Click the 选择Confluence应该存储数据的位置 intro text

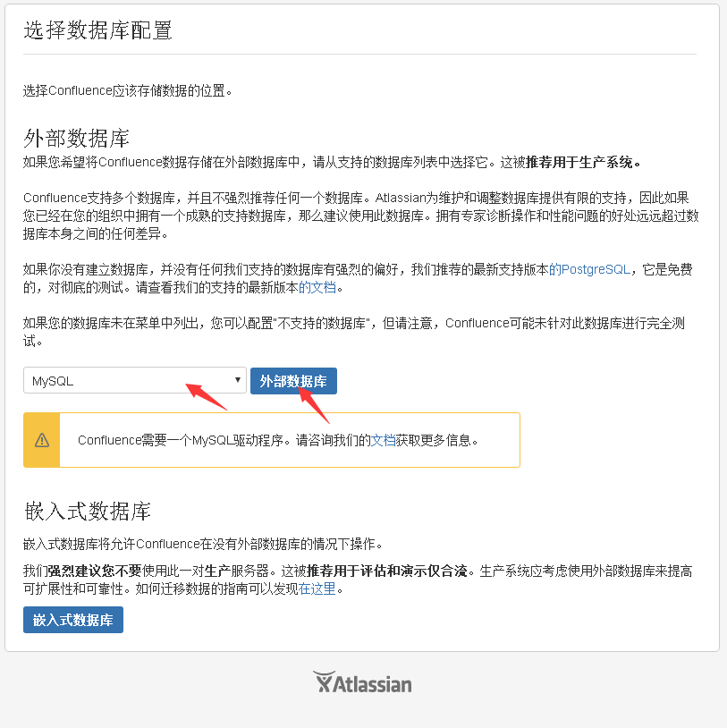click(128, 90)
